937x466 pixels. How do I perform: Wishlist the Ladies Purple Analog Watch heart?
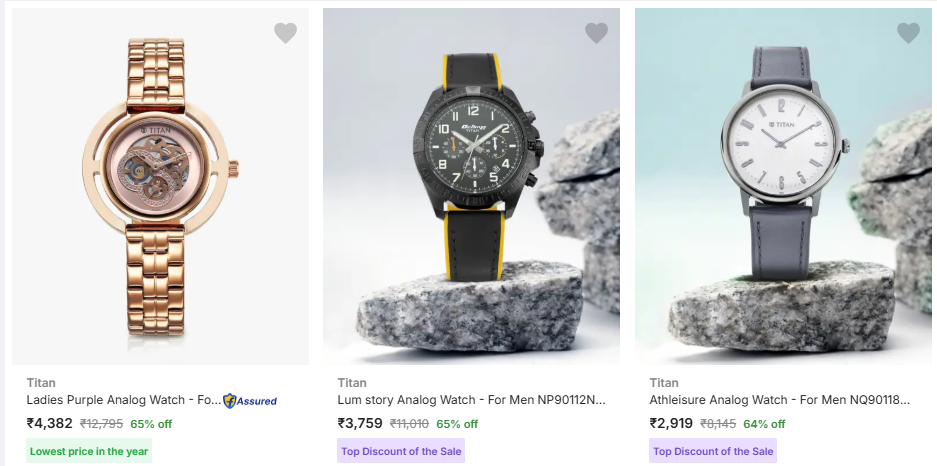click(x=285, y=33)
